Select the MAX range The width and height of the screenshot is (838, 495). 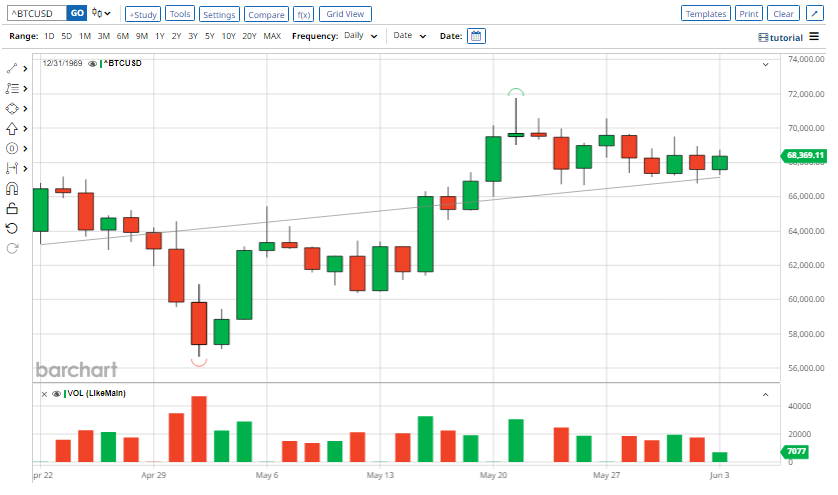tap(272, 36)
